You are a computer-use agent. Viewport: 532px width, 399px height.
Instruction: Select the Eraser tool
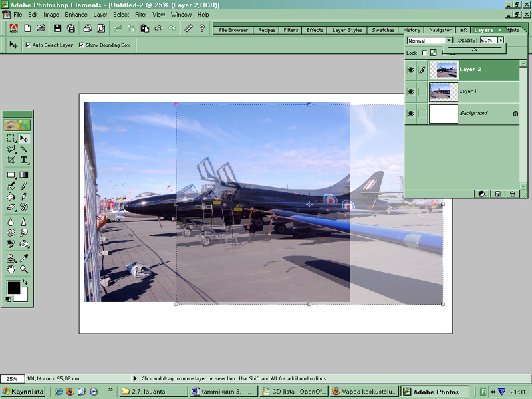(x=11, y=207)
